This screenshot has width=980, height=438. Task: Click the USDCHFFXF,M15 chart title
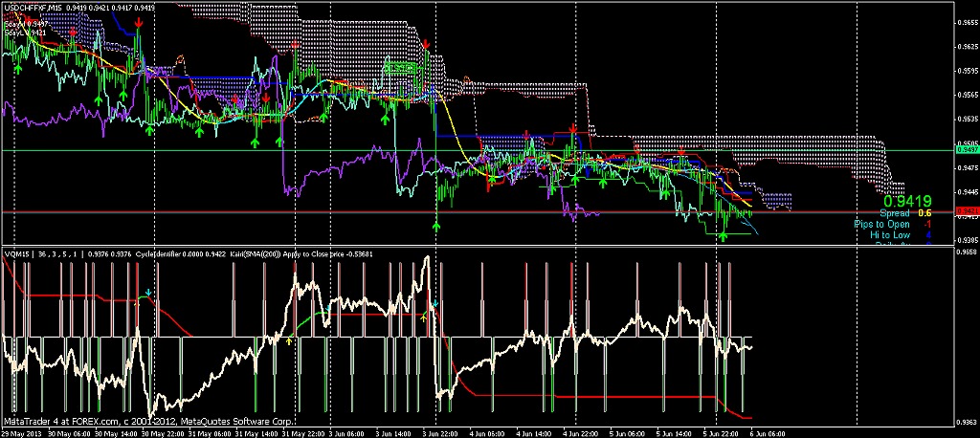(x=33, y=8)
